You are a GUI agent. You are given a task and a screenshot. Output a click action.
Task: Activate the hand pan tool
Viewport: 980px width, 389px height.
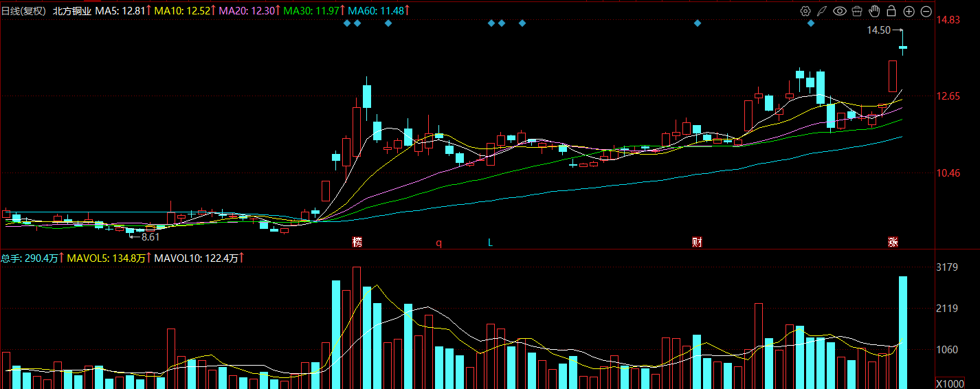[x=874, y=11]
